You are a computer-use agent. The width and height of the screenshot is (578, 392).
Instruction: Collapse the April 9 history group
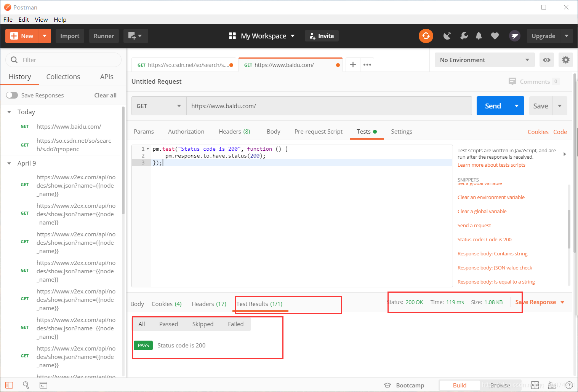point(9,163)
